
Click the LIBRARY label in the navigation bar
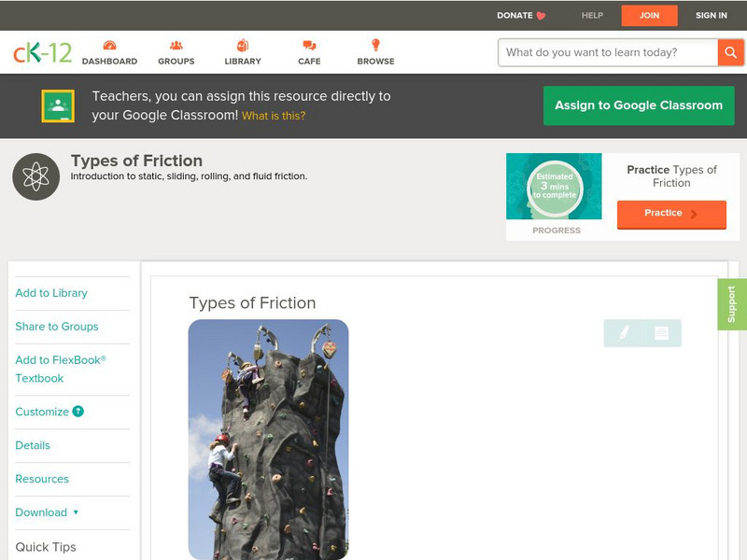[243, 62]
